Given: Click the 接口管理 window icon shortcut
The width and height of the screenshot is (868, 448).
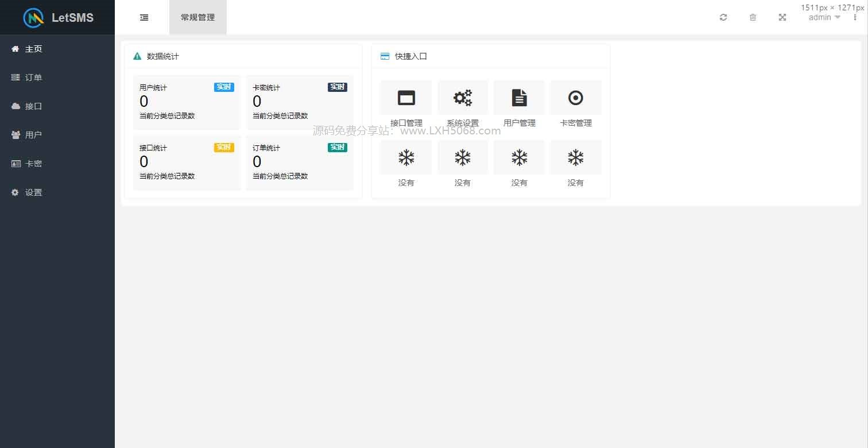Looking at the screenshot, I should (x=406, y=98).
